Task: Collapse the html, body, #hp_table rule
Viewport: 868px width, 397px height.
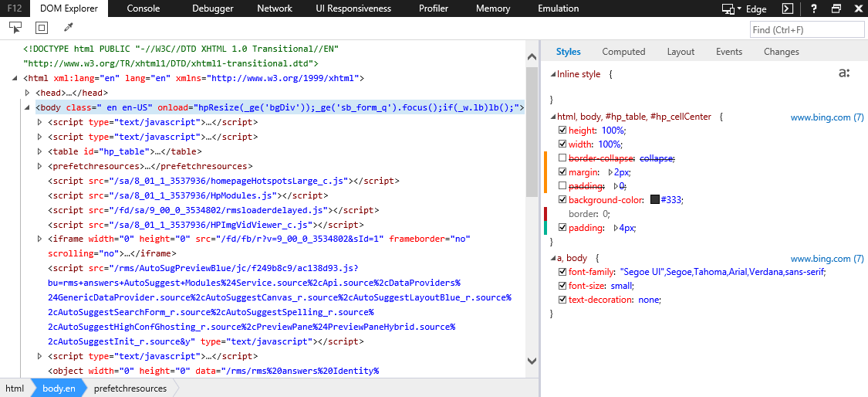Action: click(x=552, y=117)
